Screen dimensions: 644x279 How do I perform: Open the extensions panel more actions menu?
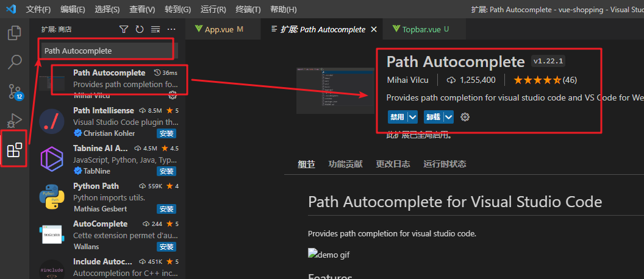[x=171, y=29]
